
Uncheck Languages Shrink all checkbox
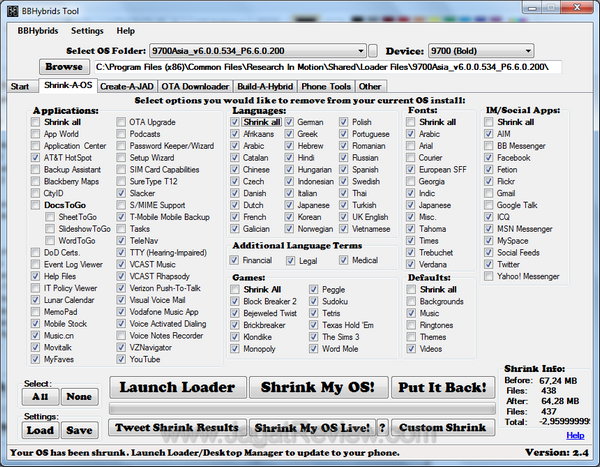[x=235, y=122]
